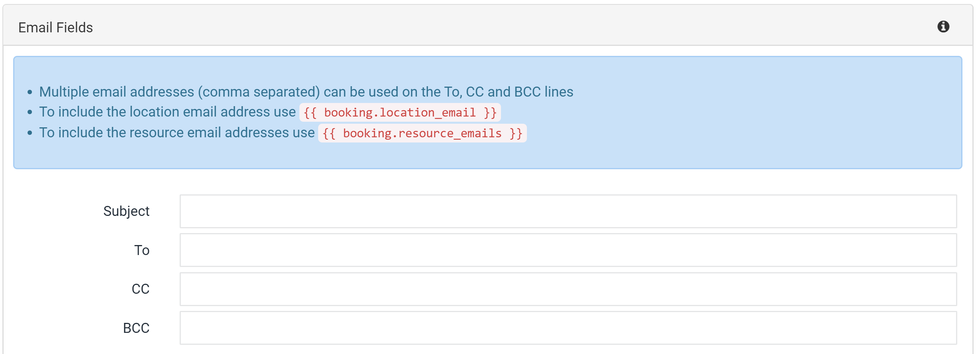Click 'To include the resource email addresses use' text

[x=177, y=133]
